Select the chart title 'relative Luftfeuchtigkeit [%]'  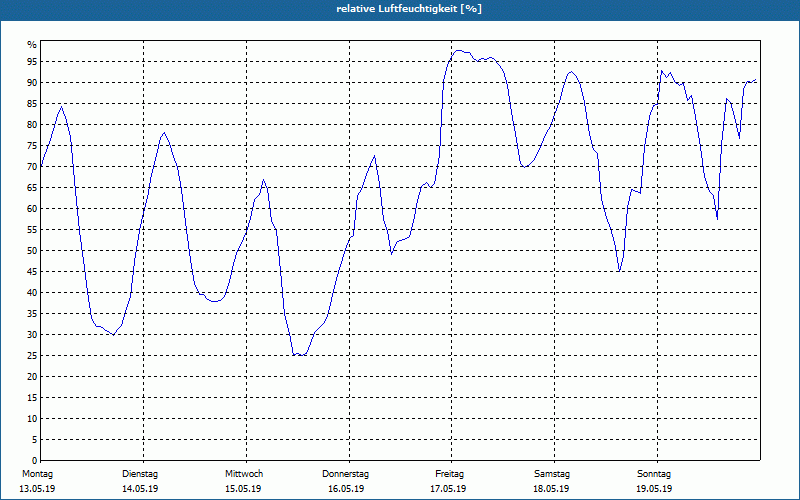(x=409, y=9)
